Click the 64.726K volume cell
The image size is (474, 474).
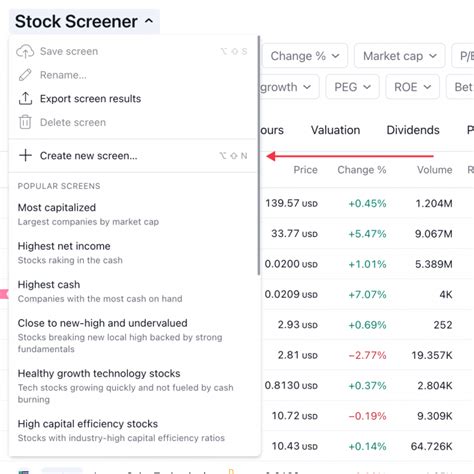[431, 446]
